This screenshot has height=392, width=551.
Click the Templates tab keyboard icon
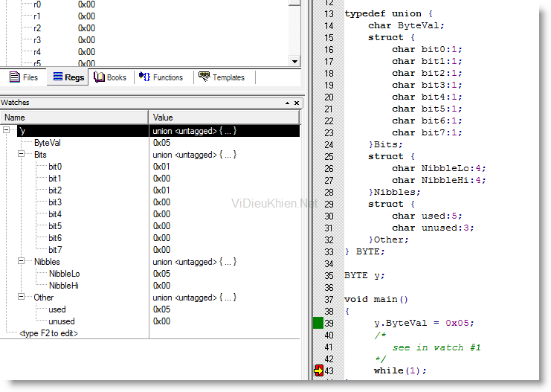pos(204,77)
